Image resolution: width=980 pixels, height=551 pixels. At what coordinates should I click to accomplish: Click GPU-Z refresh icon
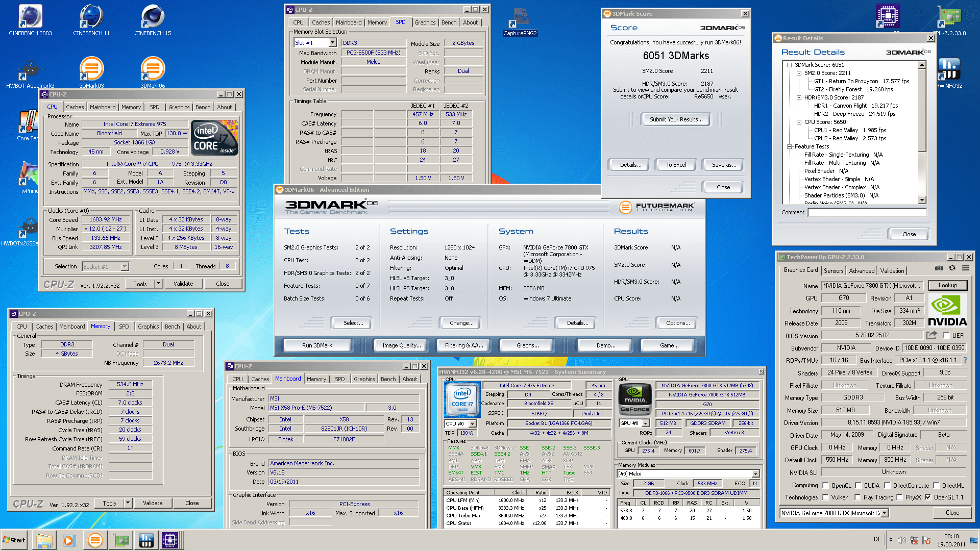click(x=952, y=268)
